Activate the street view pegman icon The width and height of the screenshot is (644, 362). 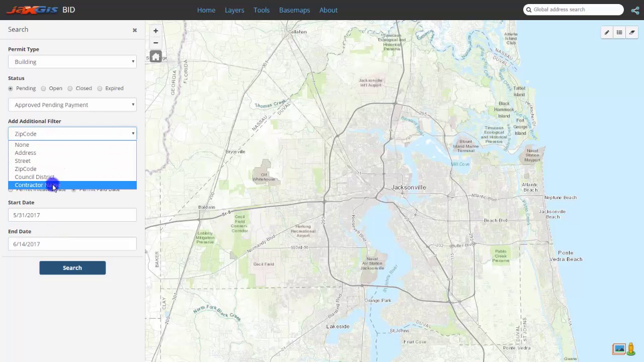631,348
